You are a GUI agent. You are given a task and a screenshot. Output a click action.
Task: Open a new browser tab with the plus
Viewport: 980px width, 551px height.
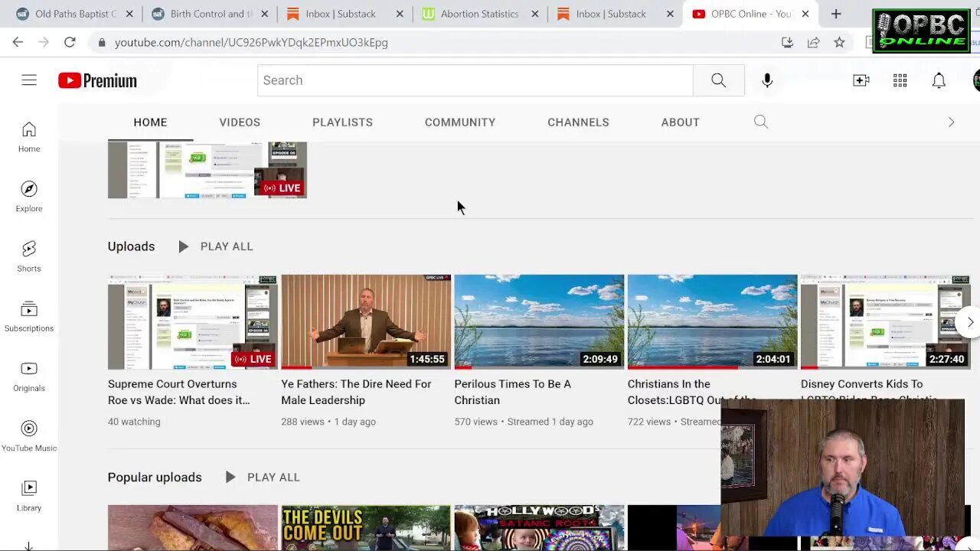(836, 14)
